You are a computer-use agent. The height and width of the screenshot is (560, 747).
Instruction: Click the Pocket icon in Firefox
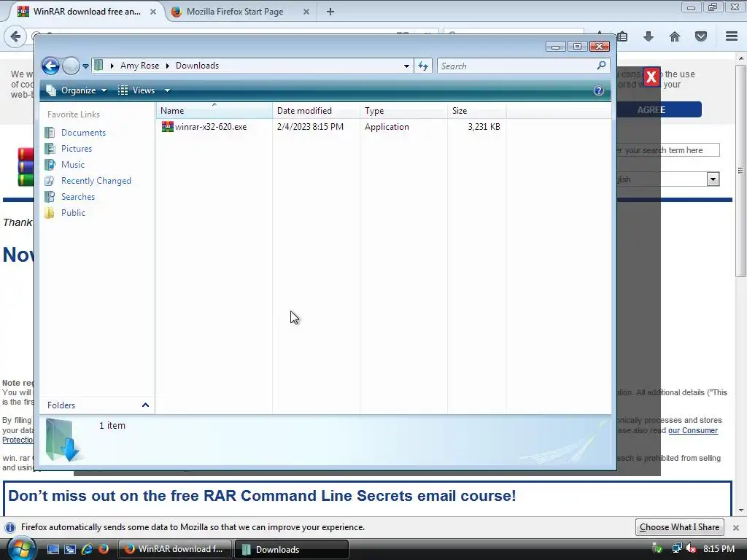click(701, 36)
